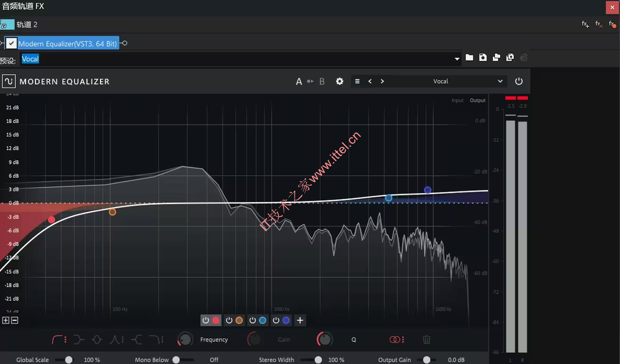
Task: Bypass the equalizer with the main power button
Action: (518, 81)
